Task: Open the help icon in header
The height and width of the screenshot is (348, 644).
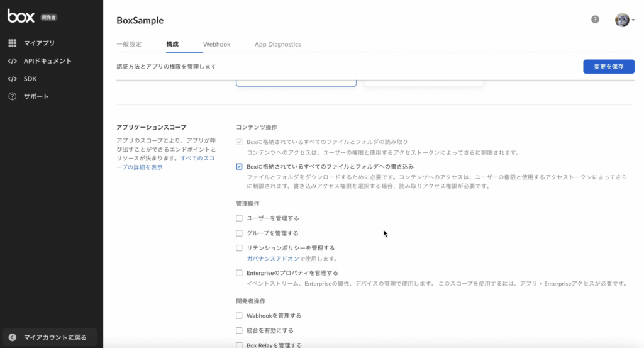Action: coord(595,20)
